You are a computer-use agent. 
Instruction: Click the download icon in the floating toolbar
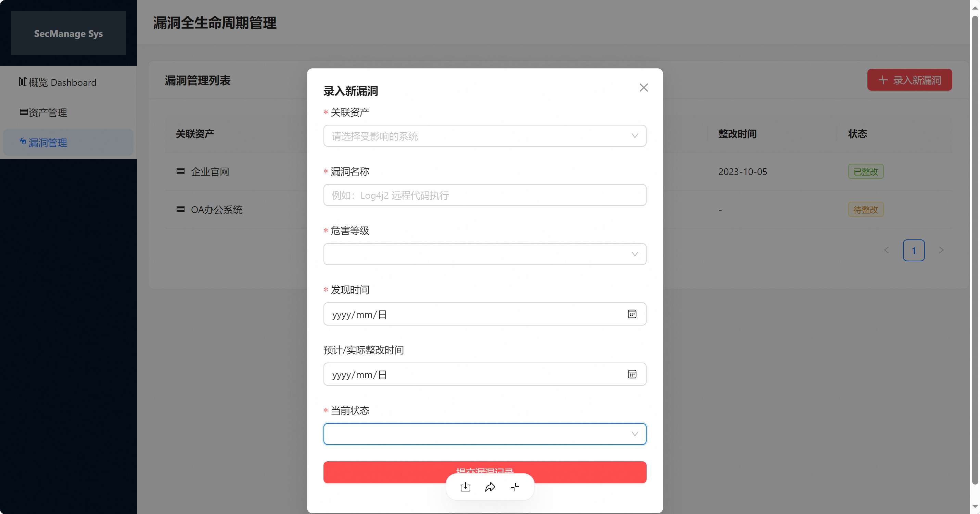tap(465, 487)
